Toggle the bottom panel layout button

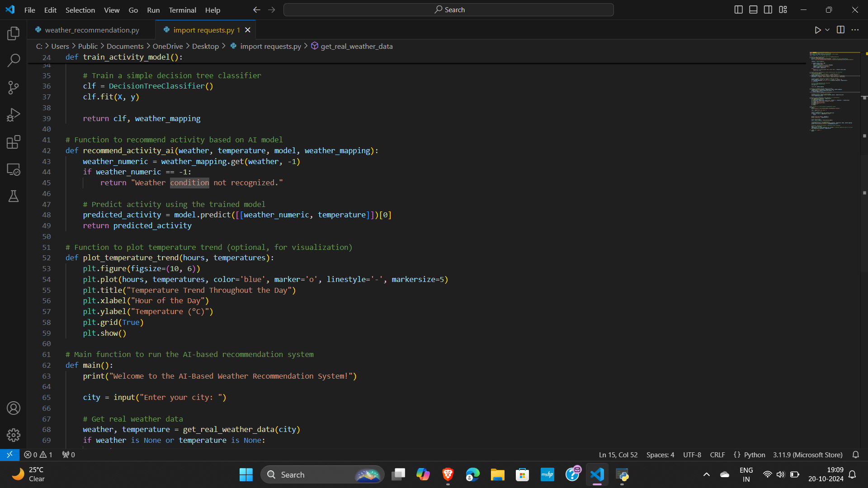(x=753, y=9)
